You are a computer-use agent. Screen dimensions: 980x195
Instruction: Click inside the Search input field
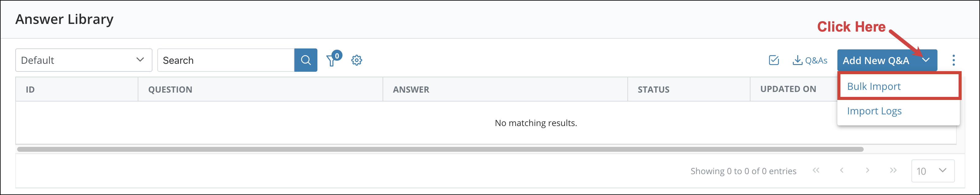pos(224,60)
